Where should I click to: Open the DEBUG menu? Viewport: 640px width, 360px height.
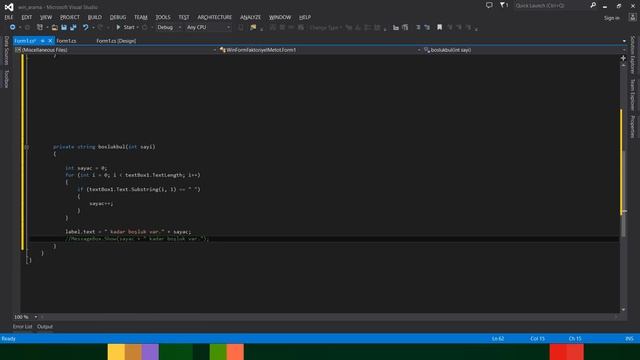point(118,17)
